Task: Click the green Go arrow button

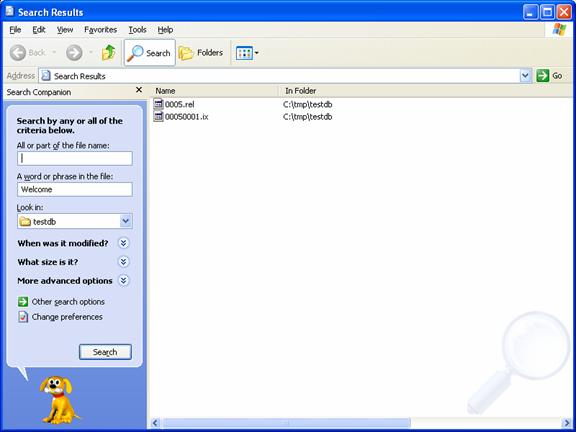Action: click(x=543, y=76)
